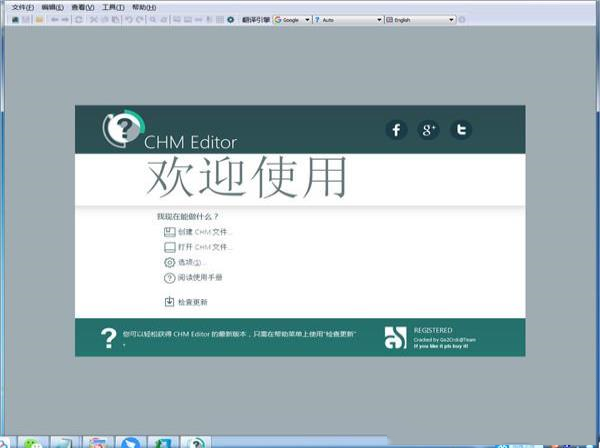Click the CHM Editor taskbar button
Viewport: 600px width, 448px height.
(196, 442)
